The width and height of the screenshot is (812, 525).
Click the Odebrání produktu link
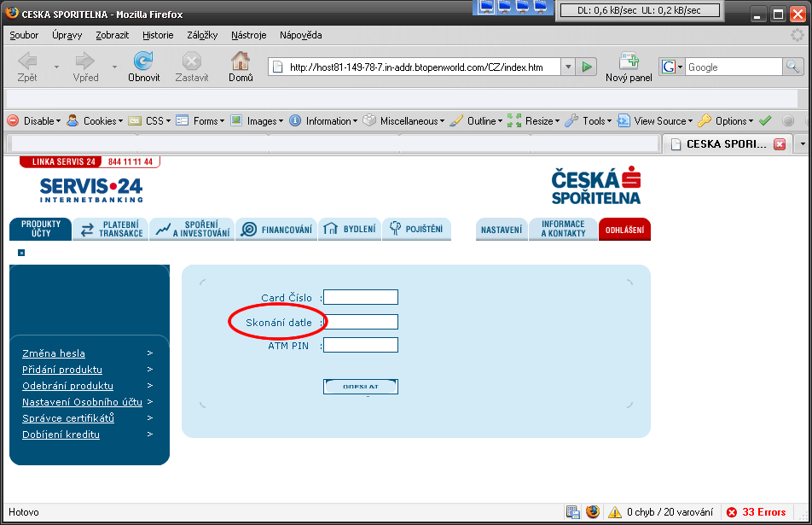[x=67, y=386]
